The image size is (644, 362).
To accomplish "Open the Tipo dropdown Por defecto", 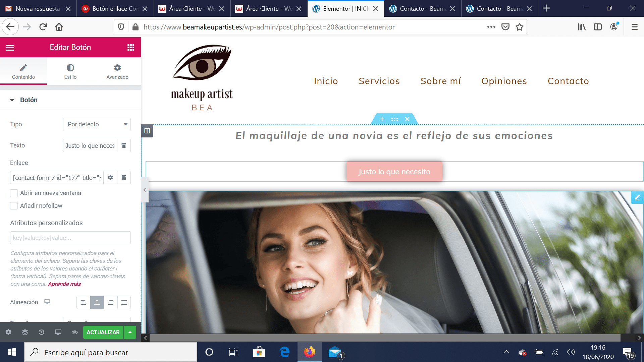I will pyautogui.click(x=97, y=124).
